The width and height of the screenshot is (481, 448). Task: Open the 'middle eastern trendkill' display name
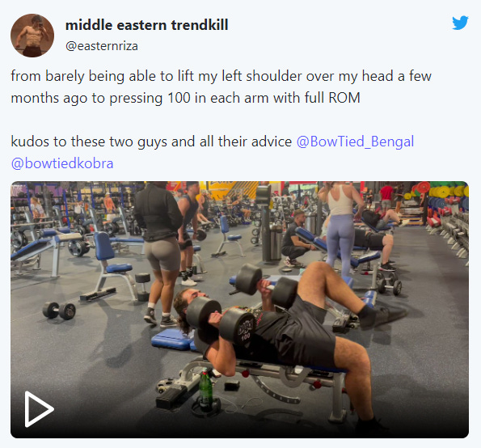[146, 25]
